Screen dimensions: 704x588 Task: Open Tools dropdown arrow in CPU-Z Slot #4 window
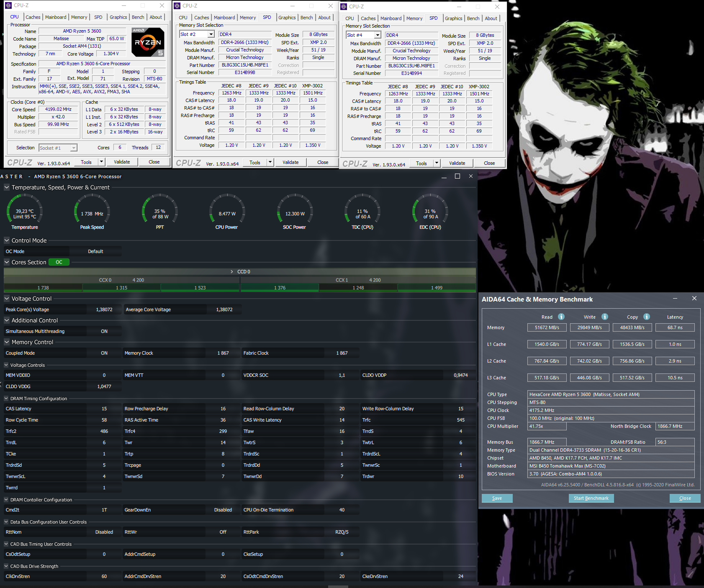(437, 163)
